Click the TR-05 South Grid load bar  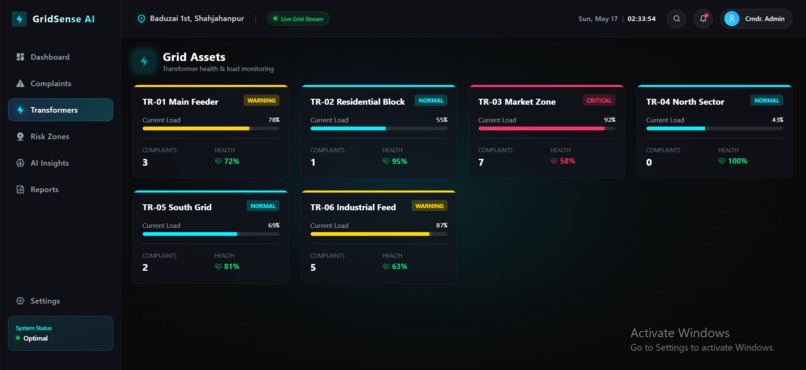click(211, 234)
